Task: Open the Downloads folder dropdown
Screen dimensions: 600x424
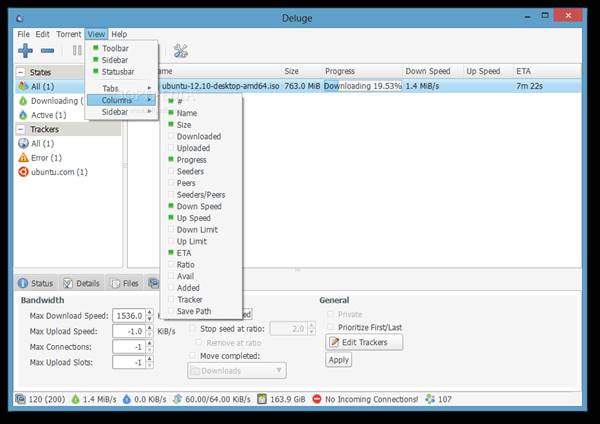Action: coord(236,371)
